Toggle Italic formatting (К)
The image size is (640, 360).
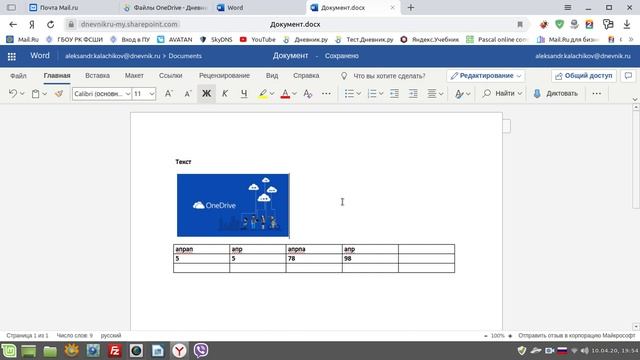point(225,93)
